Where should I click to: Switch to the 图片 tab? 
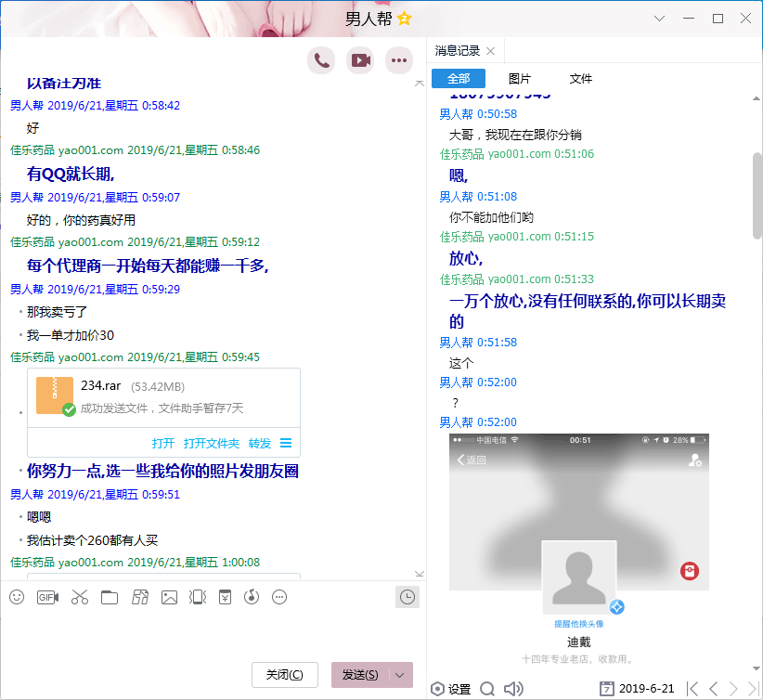pyautogui.click(x=520, y=79)
